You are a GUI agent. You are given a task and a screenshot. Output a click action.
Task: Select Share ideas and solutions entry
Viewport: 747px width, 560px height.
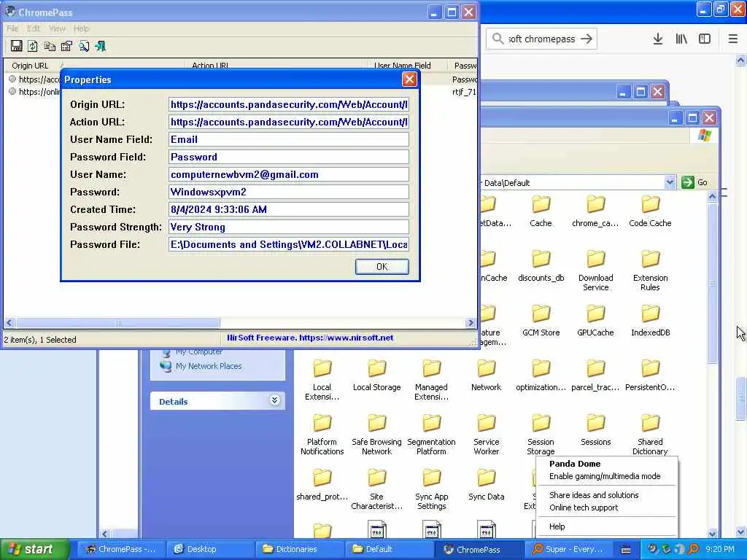594,495
